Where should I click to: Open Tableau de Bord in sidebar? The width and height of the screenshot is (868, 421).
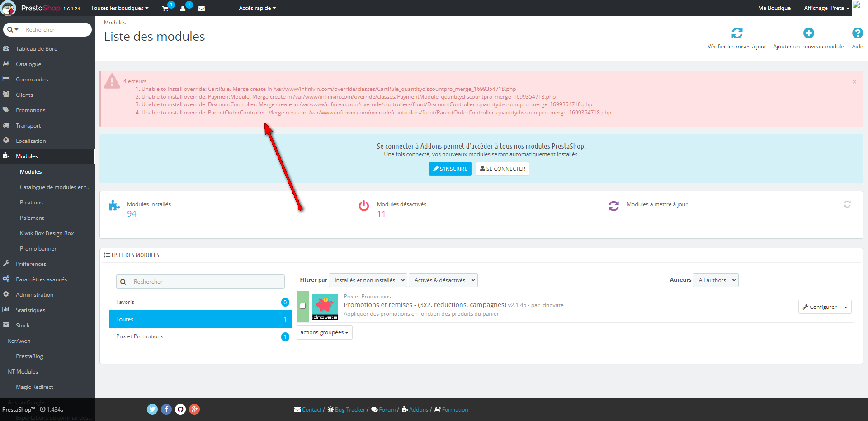pyautogui.click(x=47, y=49)
